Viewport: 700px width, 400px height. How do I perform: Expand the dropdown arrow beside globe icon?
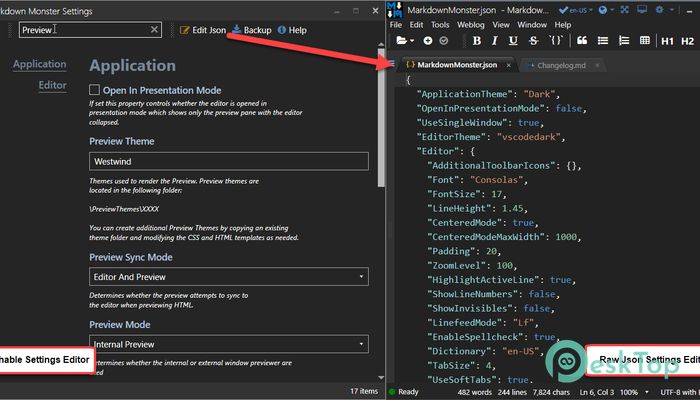point(612,10)
